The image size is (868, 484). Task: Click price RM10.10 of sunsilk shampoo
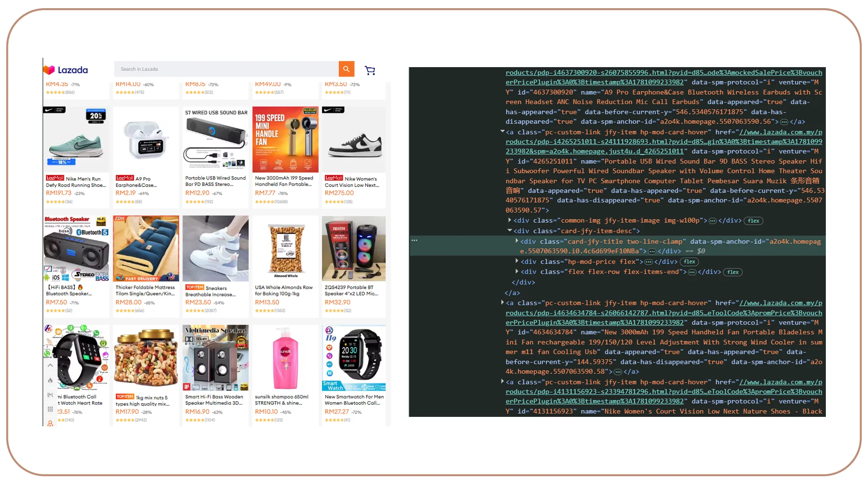coord(266,411)
